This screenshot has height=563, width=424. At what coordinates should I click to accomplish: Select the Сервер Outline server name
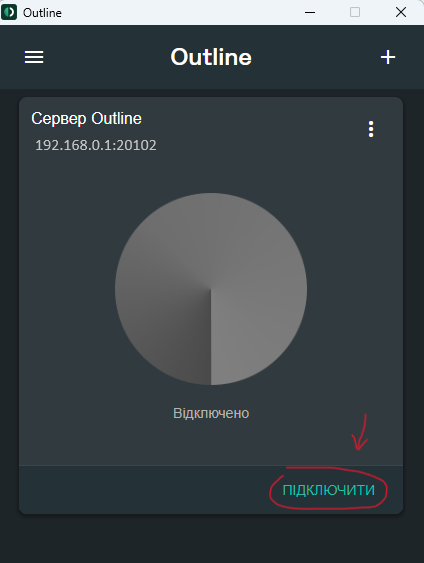click(x=87, y=118)
